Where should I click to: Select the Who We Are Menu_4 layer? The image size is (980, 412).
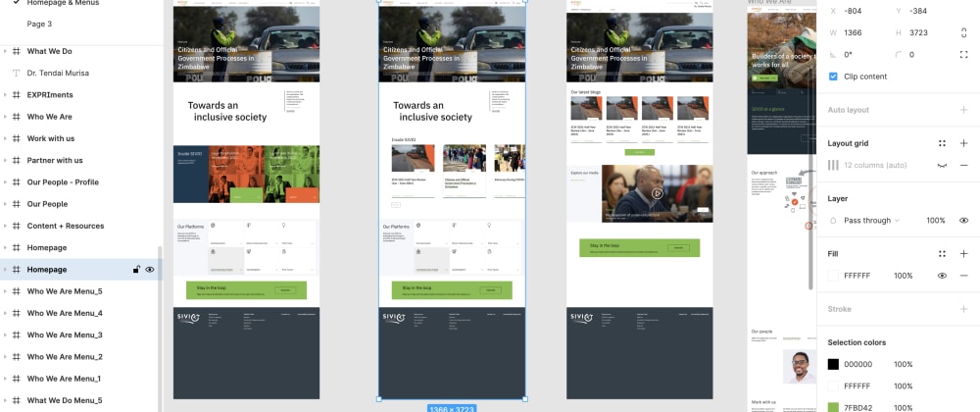pyautogui.click(x=65, y=313)
